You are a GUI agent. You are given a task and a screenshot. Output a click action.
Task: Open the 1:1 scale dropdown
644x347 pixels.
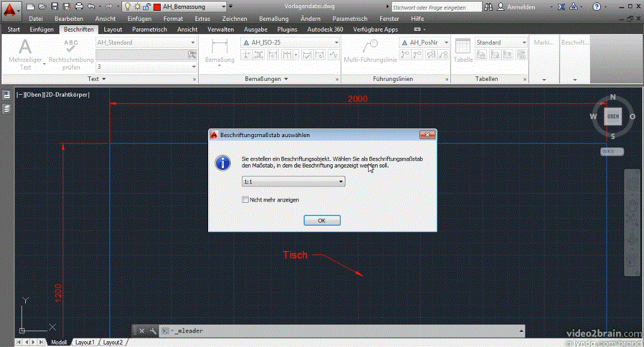pyautogui.click(x=294, y=181)
